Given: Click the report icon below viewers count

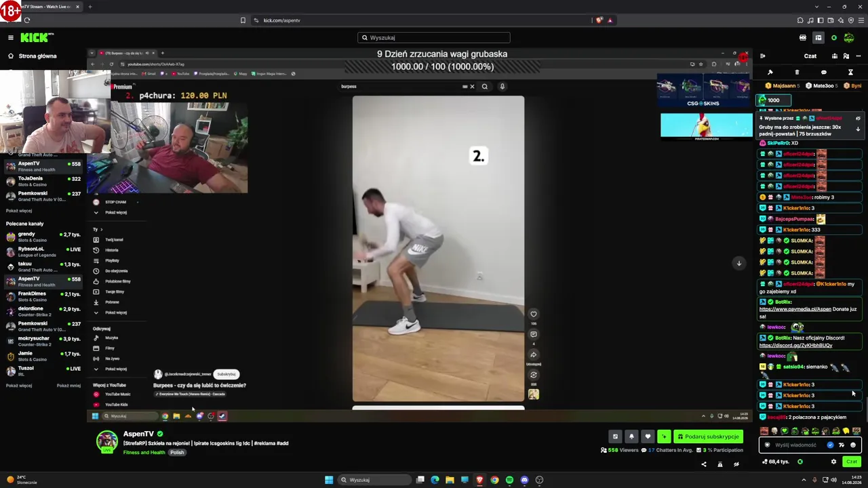Looking at the screenshot, I should pos(719,464).
